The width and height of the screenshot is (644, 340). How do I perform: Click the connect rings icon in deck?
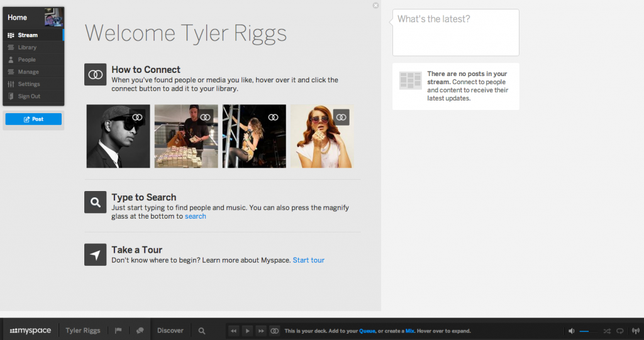coord(274,331)
